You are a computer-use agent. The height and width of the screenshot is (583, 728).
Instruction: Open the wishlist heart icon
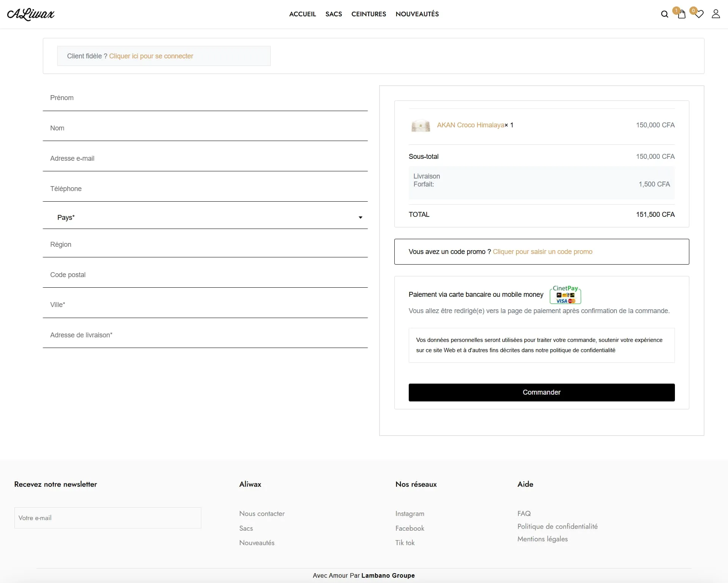click(x=699, y=14)
